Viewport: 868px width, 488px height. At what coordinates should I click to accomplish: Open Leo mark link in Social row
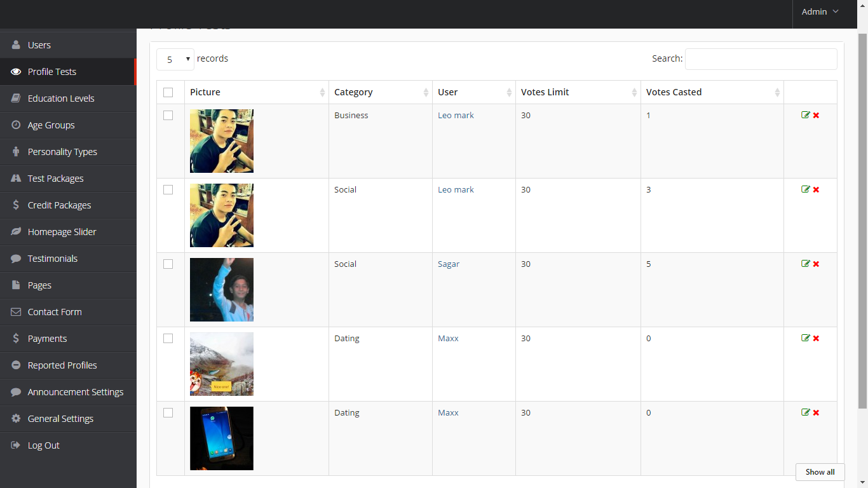click(456, 189)
